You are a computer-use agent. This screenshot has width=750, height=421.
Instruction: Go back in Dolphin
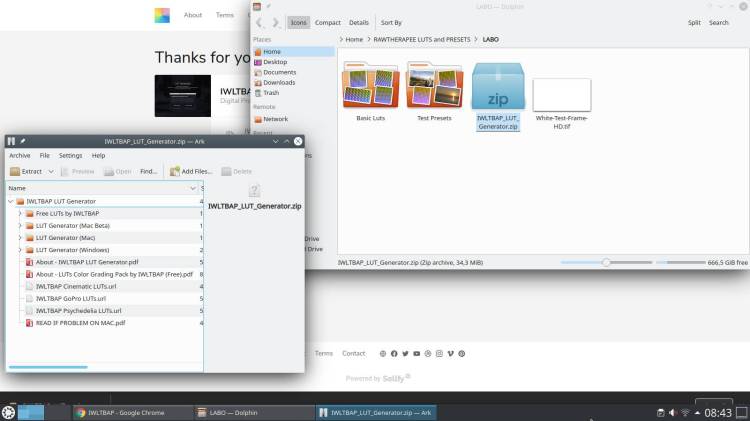(x=259, y=22)
